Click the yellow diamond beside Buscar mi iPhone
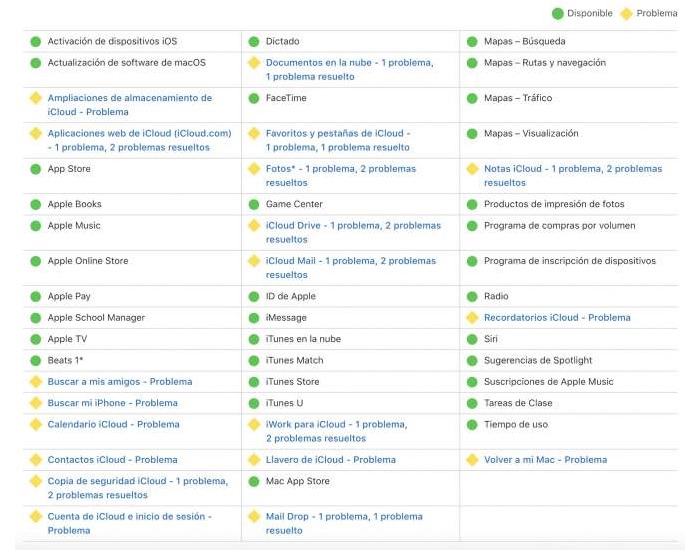 (x=36, y=403)
